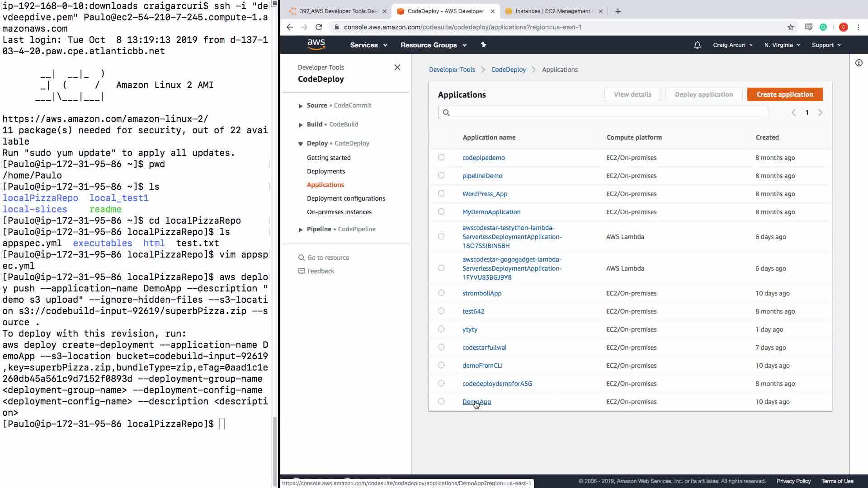Open the Services dropdown menu
The image size is (868, 488).
point(368,45)
